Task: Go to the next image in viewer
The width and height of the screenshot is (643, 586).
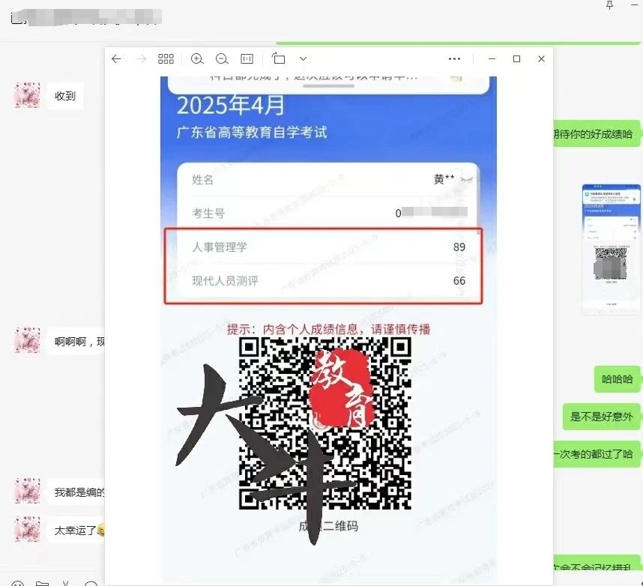Action: pos(141,59)
